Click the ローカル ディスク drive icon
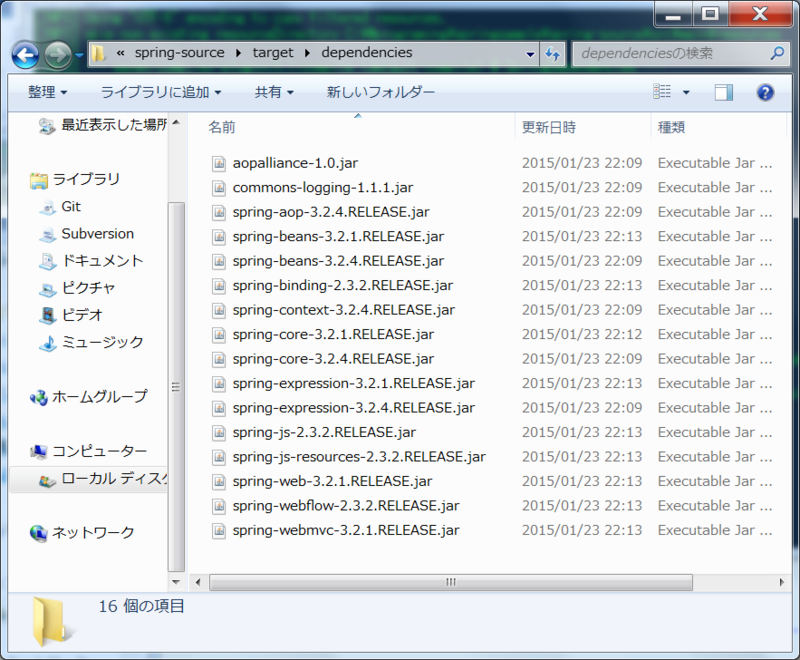The image size is (800, 660). coord(48,479)
